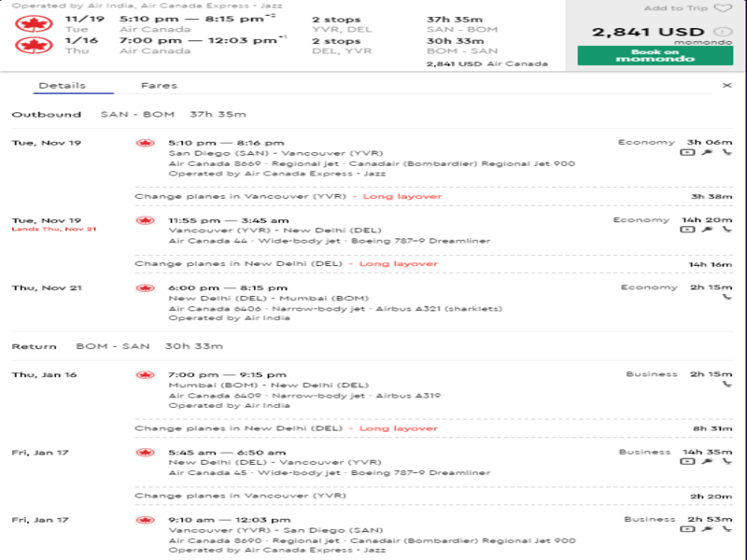The image size is (747, 560).
Task: Select the Details tab
Action: [63, 86]
